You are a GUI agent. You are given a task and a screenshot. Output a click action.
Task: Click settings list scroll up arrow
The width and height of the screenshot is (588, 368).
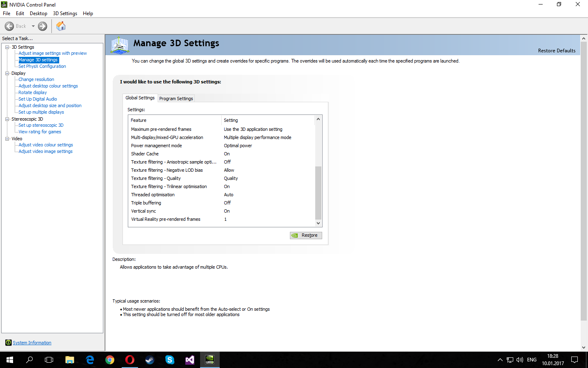(318, 119)
